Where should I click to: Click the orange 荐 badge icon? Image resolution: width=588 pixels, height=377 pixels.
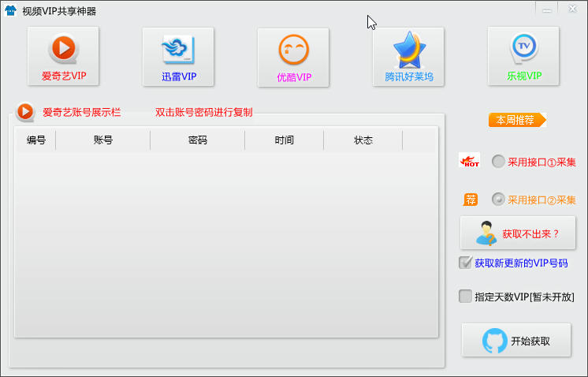click(x=471, y=200)
